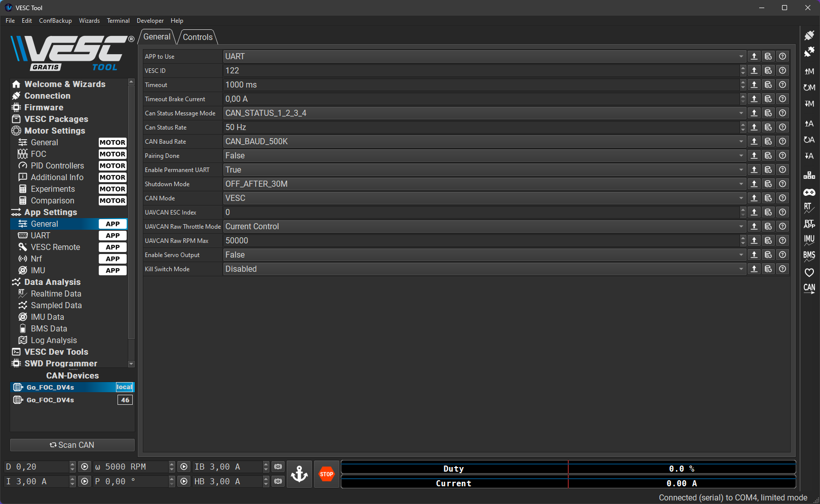This screenshot has width=820, height=504.
Task: Click the VESC ID value field 122
Action: [x=481, y=70]
